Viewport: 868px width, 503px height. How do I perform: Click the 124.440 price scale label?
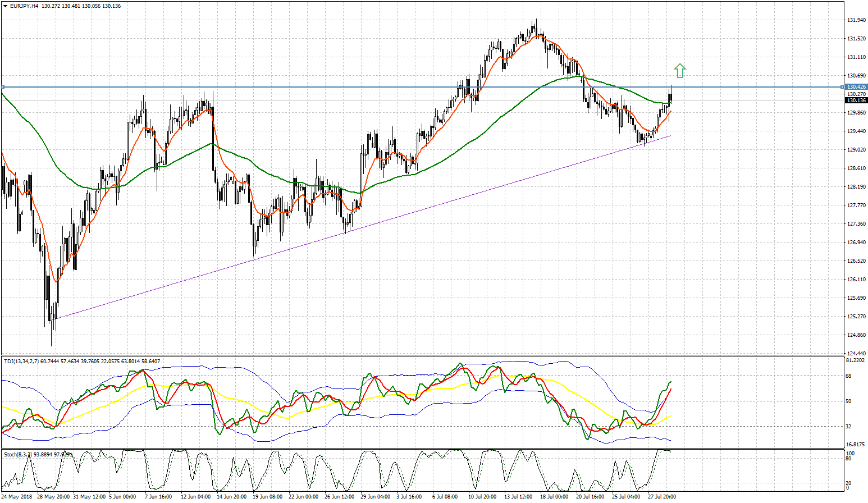coord(855,354)
